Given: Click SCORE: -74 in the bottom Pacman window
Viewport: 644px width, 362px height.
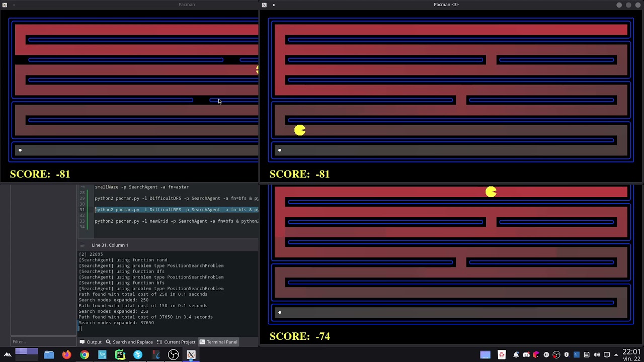Looking at the screenshot, I should pos(300,336).
